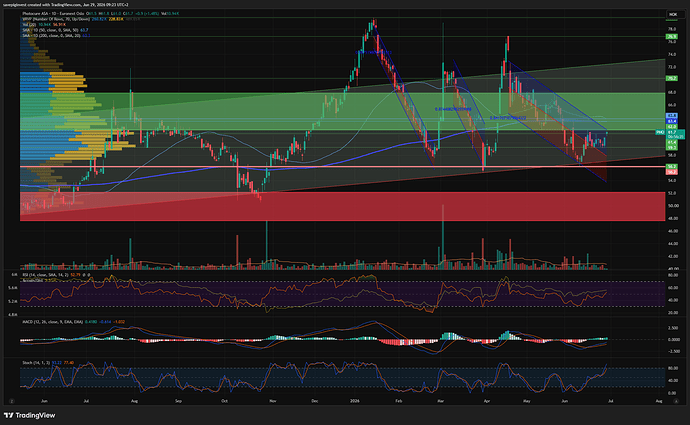Click the round icon at bottom-left of time axis
This screenshot has width=690, height=425.
12,401
